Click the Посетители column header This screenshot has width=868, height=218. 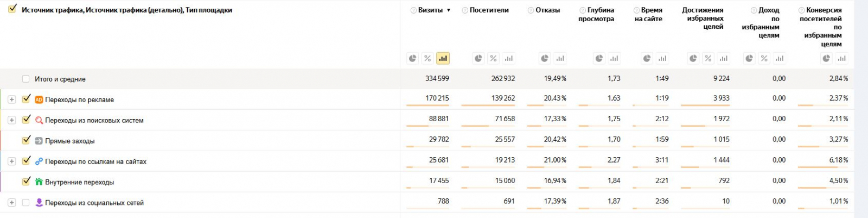click(x=489, y=10)
